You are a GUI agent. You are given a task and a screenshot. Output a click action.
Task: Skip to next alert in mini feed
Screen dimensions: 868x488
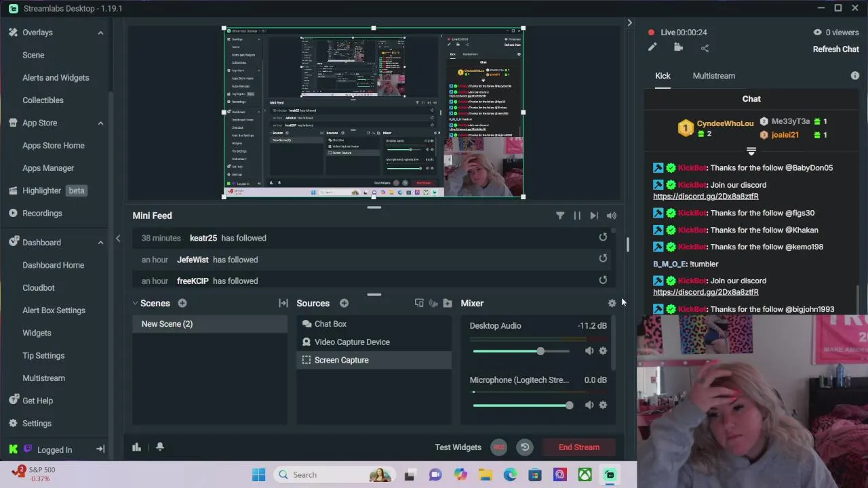[594, 216]
